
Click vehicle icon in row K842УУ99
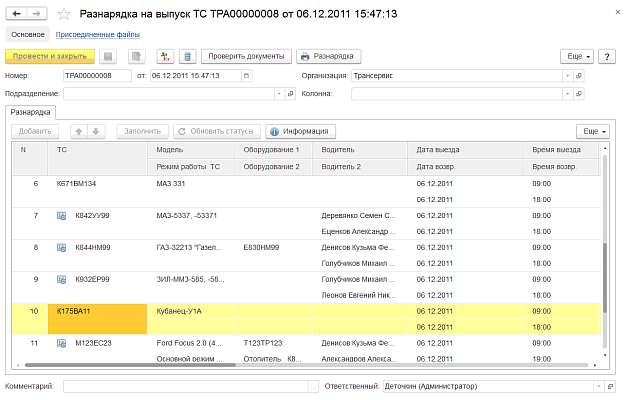point(62,216)
